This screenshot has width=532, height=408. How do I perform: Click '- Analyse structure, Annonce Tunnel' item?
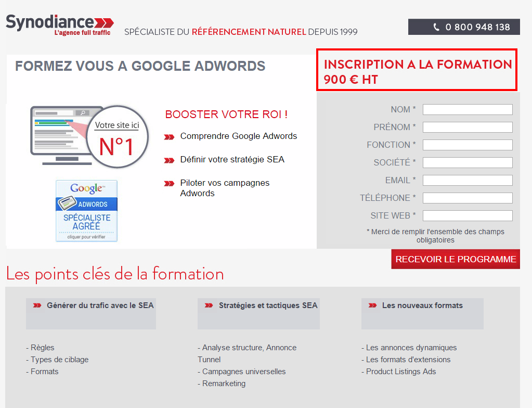pos(247,353)
